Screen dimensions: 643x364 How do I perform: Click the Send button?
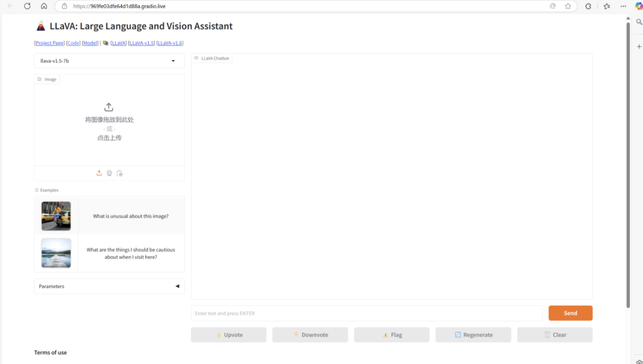click(x=570, y=313)
